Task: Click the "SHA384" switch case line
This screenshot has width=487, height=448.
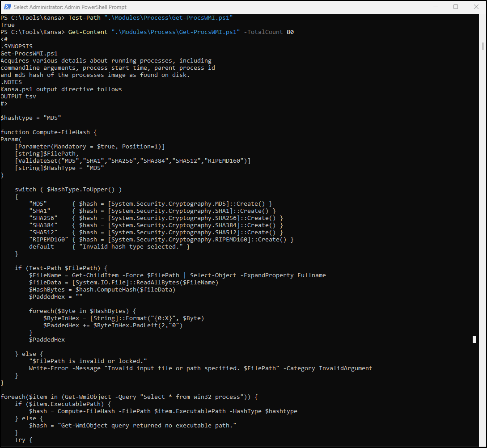Action: [x=156, y=225]
